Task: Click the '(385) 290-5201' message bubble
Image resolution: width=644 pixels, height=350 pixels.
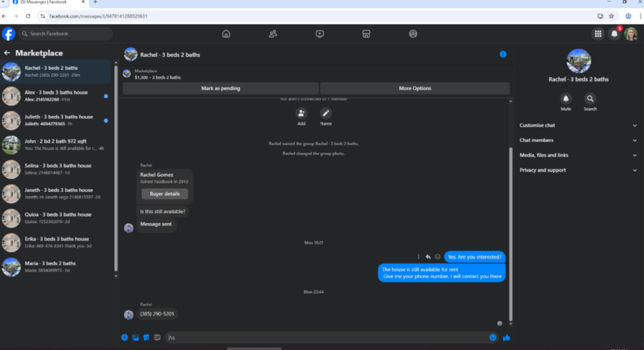Action: click(157, 314)
